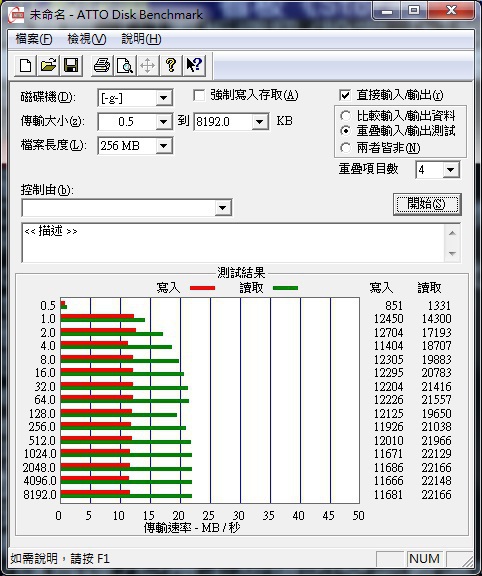The height and width of the screenshot is (576, 482).
Task: Enable the 強制寫入存取 checkbox
Action: coord(199,96)
